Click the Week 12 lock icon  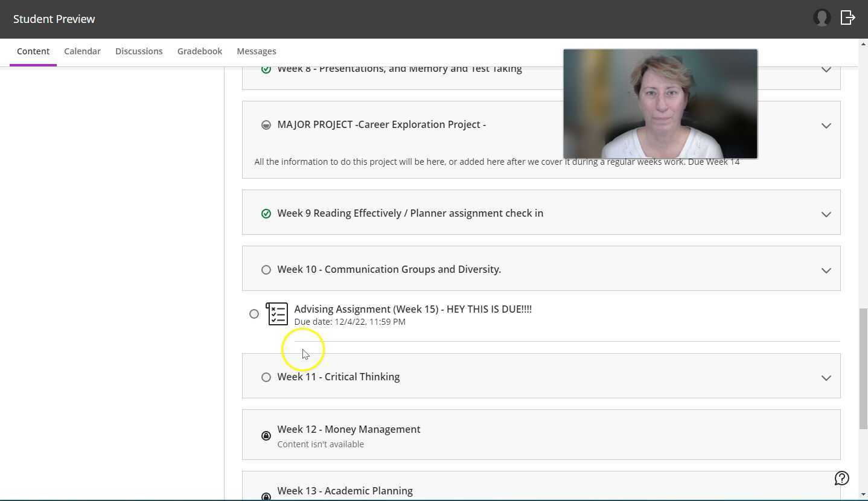pyautogui.click(x=266, y=436)
